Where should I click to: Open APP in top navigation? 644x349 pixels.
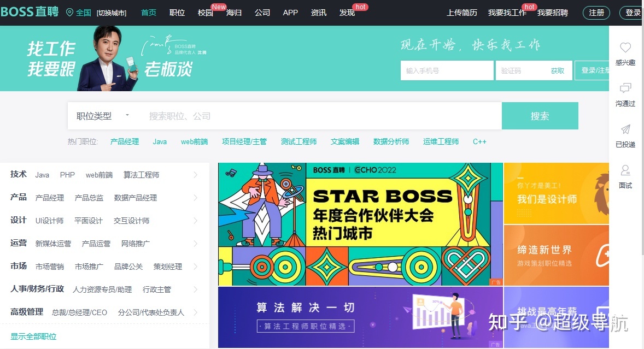(x=290, y=13)
